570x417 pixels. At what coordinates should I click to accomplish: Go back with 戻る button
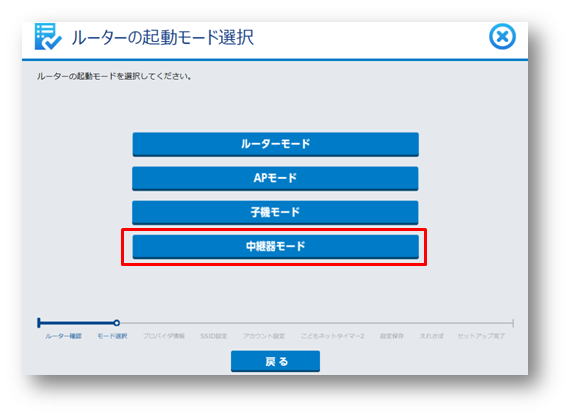tap(275, 361)
